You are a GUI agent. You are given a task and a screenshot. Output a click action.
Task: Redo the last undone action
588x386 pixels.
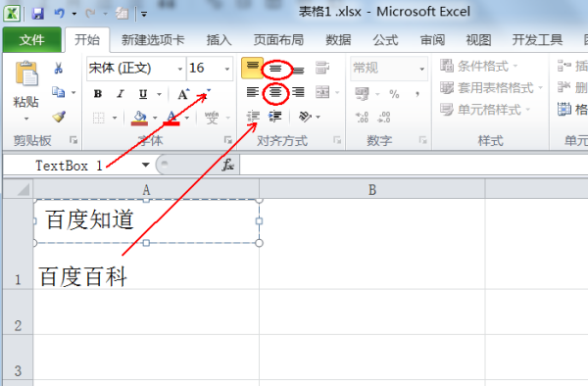click(90, 14)
